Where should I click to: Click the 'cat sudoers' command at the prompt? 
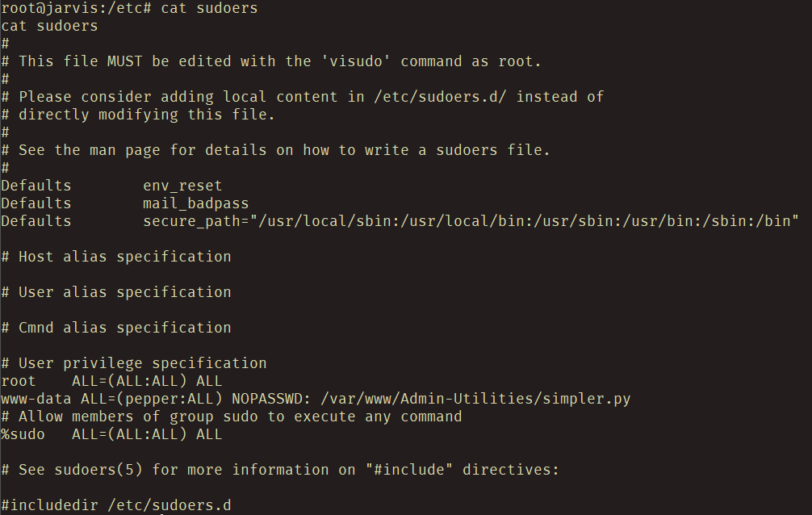209,8
